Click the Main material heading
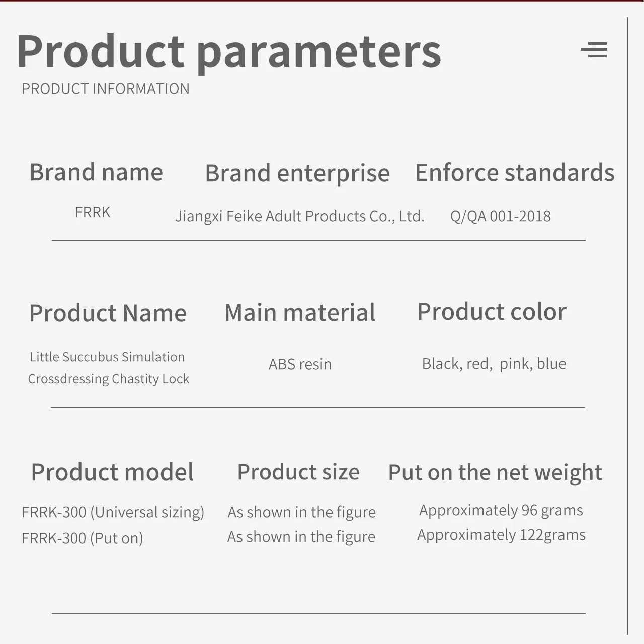Image resolution: width=644 pixels, height=644 pixels. coord(300,312)
